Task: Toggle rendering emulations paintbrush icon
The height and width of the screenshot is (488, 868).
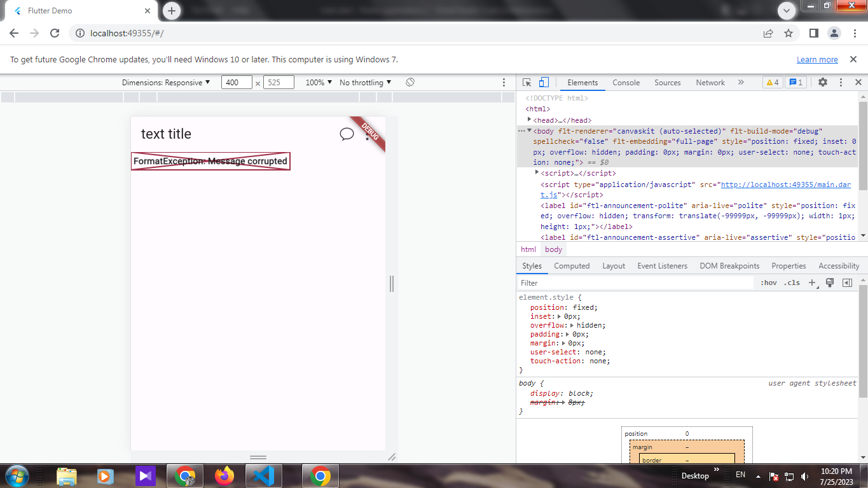Action: pos(830,282)
